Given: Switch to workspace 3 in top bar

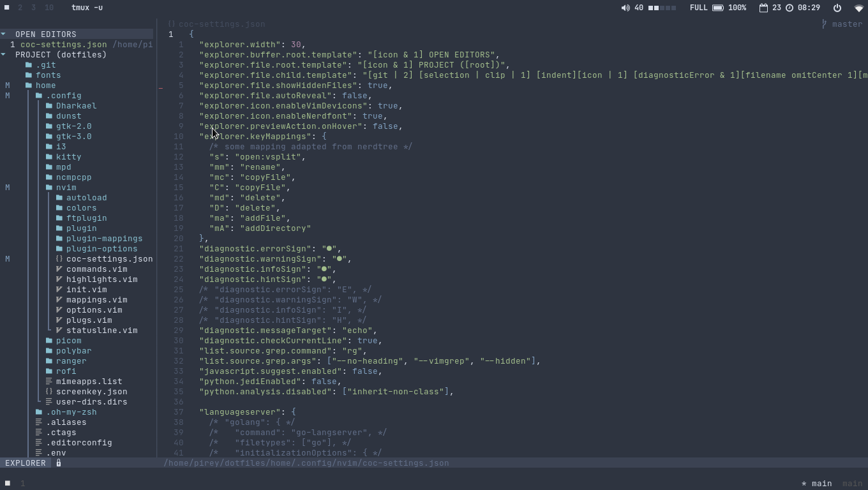Looking at the screenshot, I should pos(34,8).
